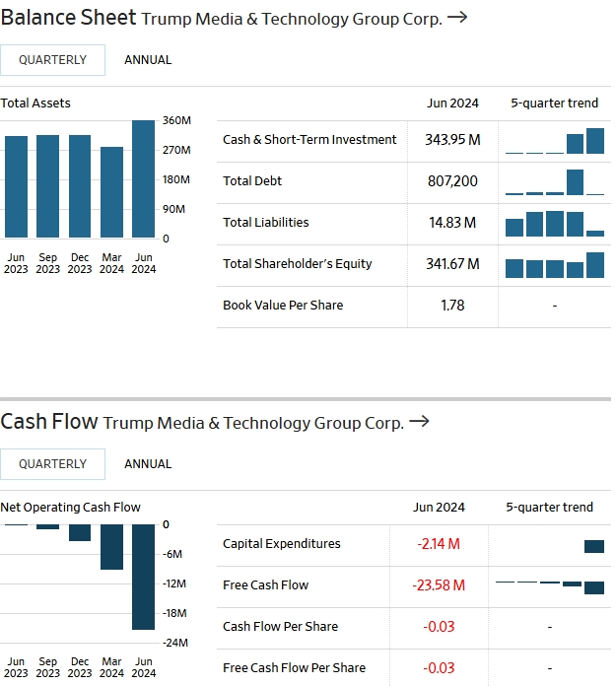Click the Mar 2024 bar in Total Assets chart
This screenshot has height=686, width=616.
(x=111, y=192)
